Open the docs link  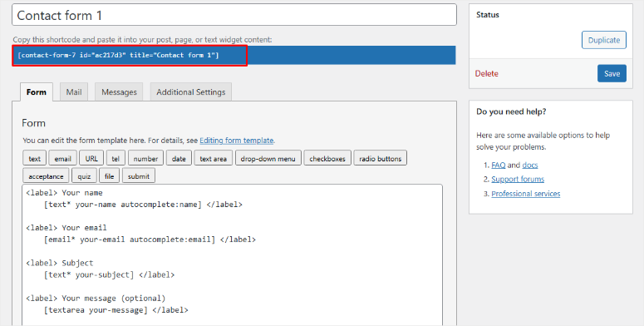tap(530, 165)
